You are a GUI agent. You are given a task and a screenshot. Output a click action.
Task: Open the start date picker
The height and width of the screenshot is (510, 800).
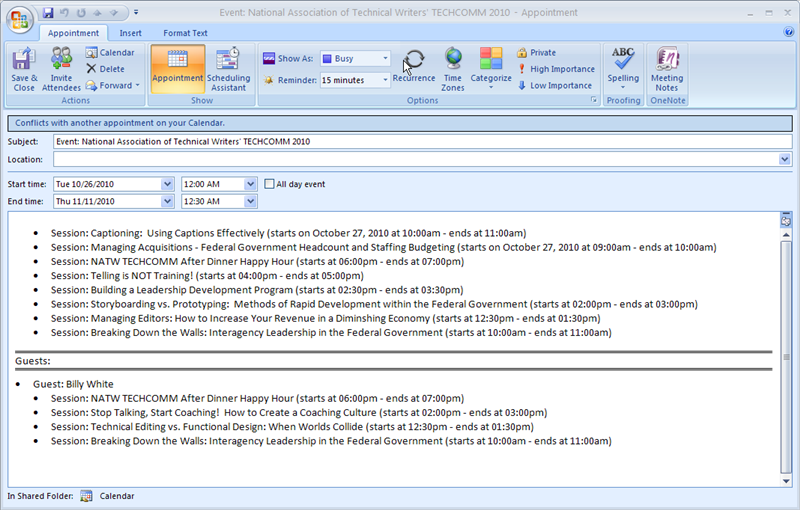click(x=167, y=184)
